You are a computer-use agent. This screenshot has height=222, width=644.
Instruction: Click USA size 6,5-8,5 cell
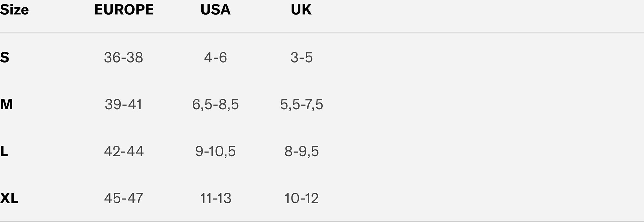[215, 104]
